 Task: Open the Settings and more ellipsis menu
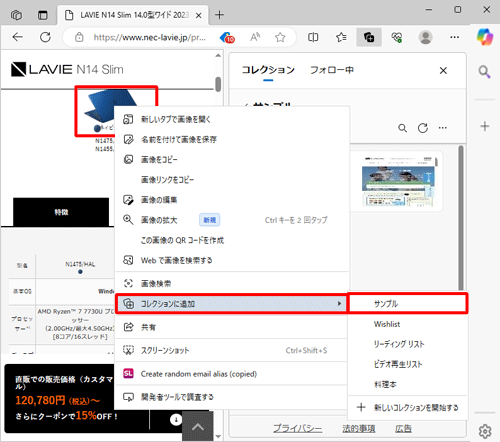pos(454,37)
